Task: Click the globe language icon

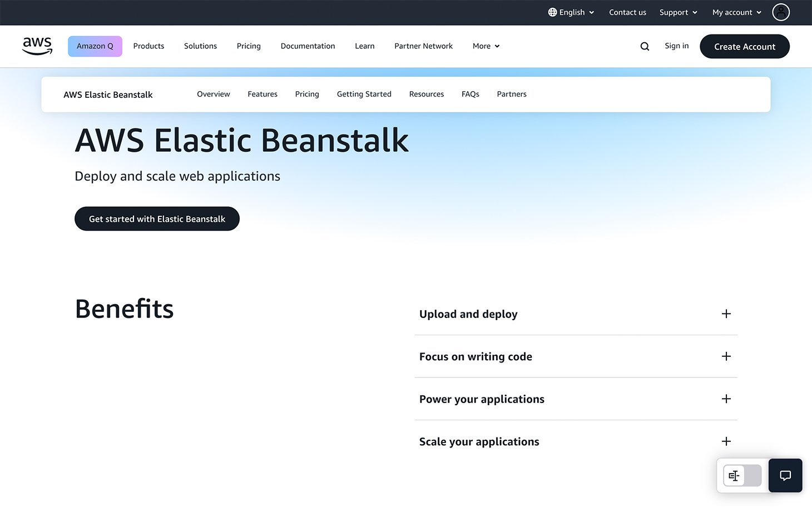Action: (x=552, y=12)
